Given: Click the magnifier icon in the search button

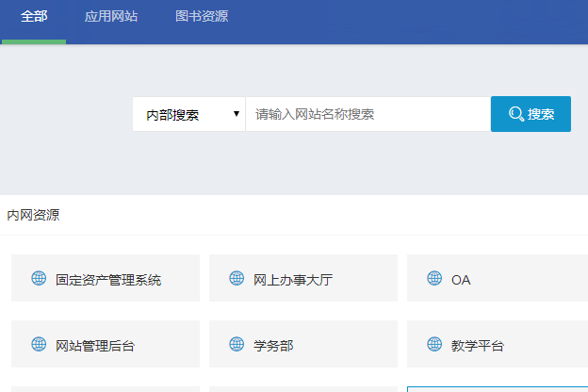Looking at the screenshot, I should (x=515, y=114).
